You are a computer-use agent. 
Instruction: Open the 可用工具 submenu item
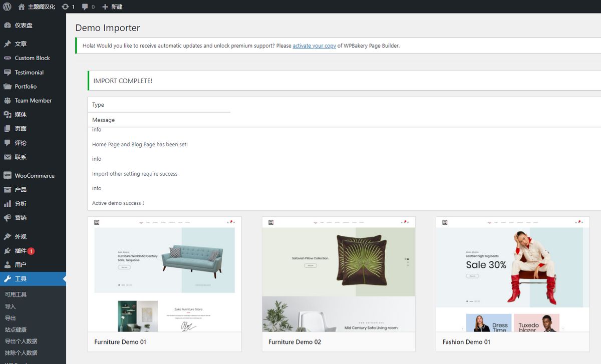[16, 295]
